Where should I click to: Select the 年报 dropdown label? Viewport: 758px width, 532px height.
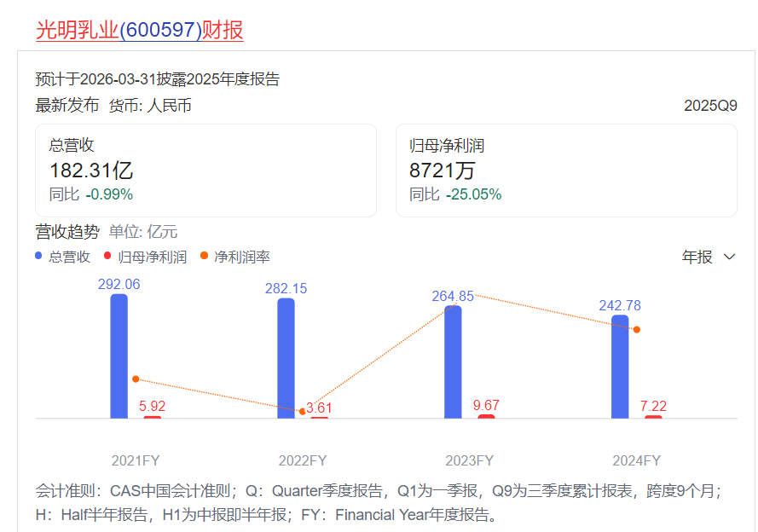(697, 257)
